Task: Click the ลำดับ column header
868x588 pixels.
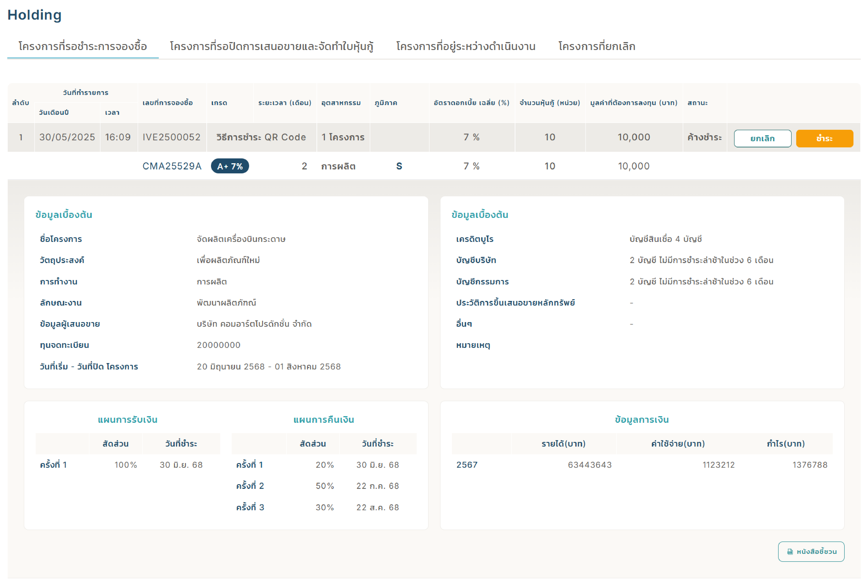Action: coord(20,102)
